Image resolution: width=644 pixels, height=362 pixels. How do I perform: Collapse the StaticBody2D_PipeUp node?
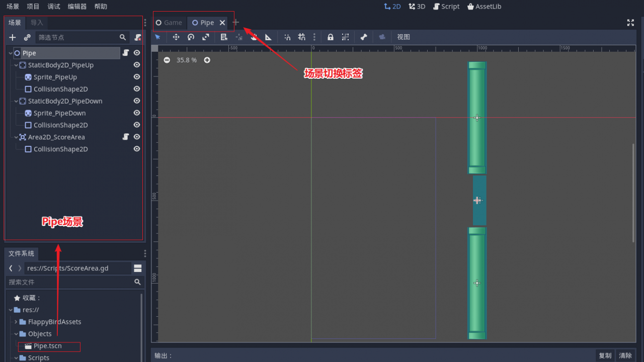point(16,65)
